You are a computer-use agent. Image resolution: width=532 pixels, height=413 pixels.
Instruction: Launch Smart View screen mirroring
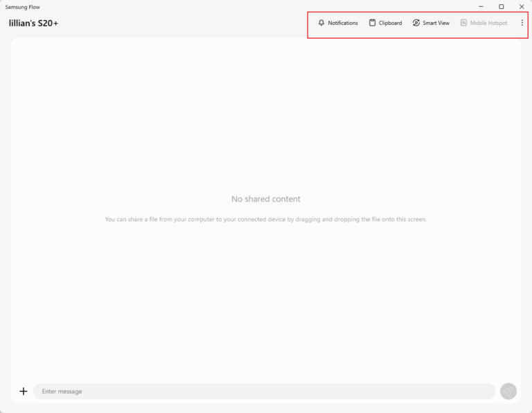click(x=431, y=23)
